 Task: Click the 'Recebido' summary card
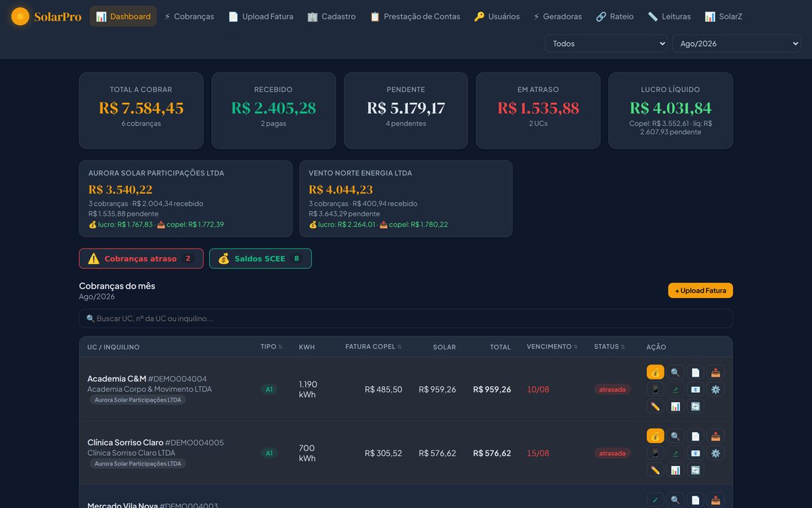click(273, 110)
